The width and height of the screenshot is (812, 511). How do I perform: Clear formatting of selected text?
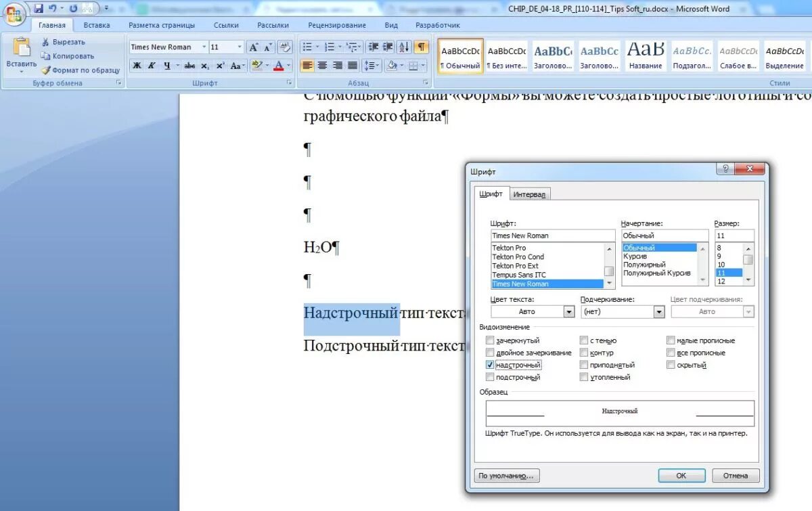click(286, 47)
